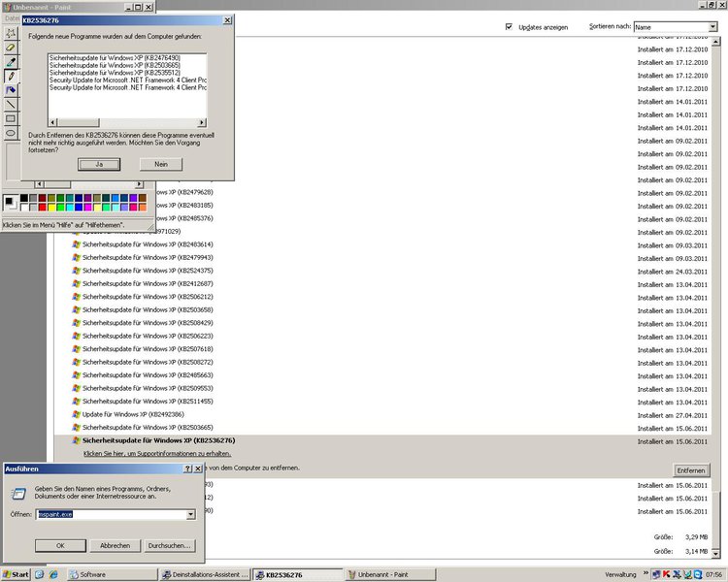The width and height of the screenshot is (728, 582).
Task: Click the Nein button in KB2536276 dialog
Action: (160, 164)
